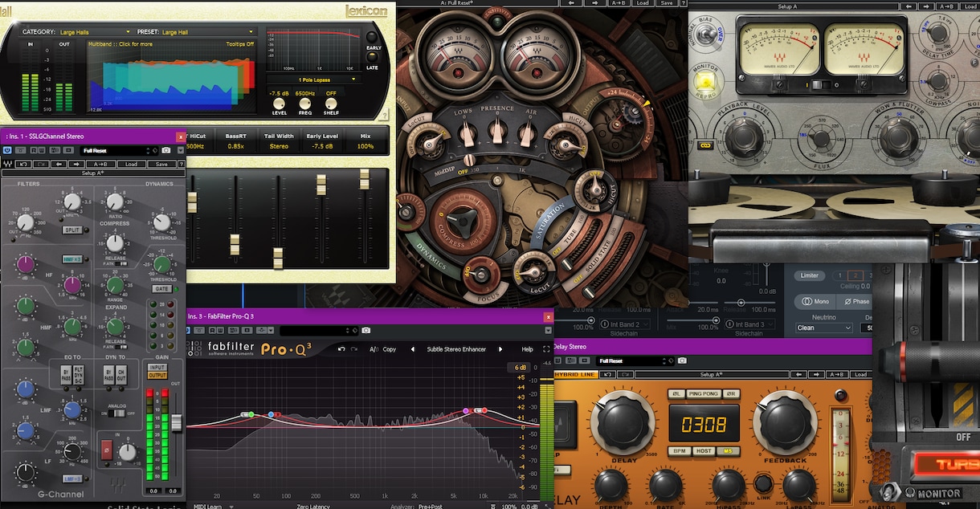980x509 pixels.
Task: Select previous preset arrow in Pro-Q 3
Action: [x=413, y=349]
